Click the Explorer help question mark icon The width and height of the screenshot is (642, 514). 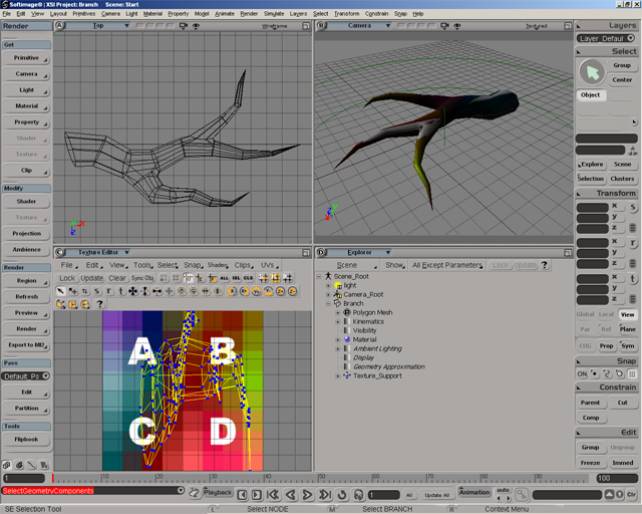coord(545,265)
